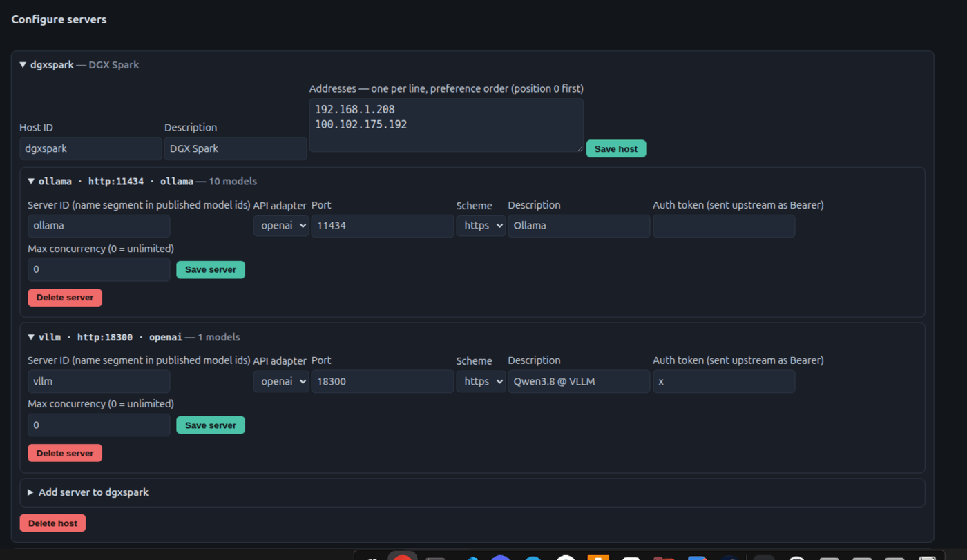Image resolution: width=967 pixels, height=560 pixels.
Task: Collapse the vllm server section
Action: pos(31,337)
